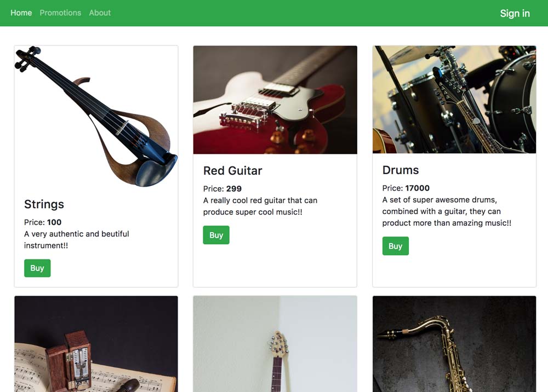548x392 pixels.
Task: Open the guitar headstock photo card
Action: (x=275, y=344)
